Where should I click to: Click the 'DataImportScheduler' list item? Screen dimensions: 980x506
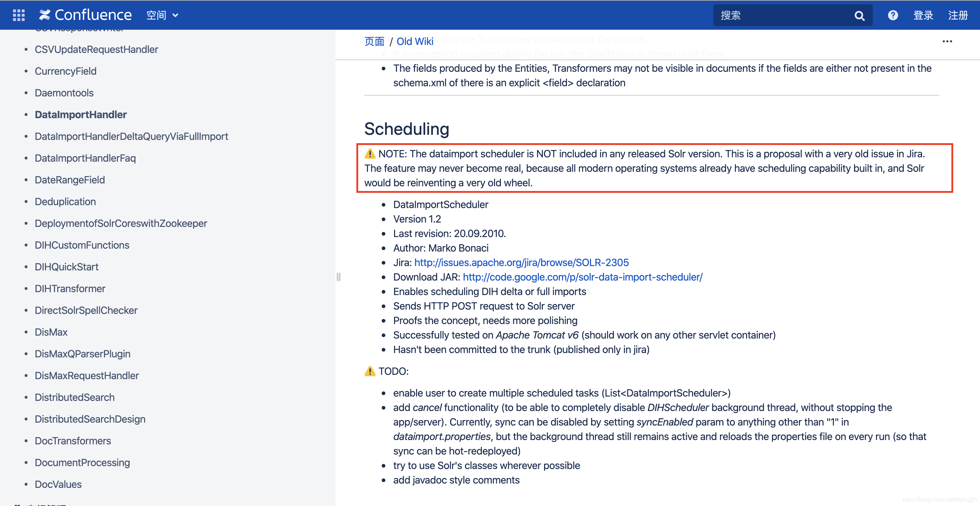click(440, 204)
